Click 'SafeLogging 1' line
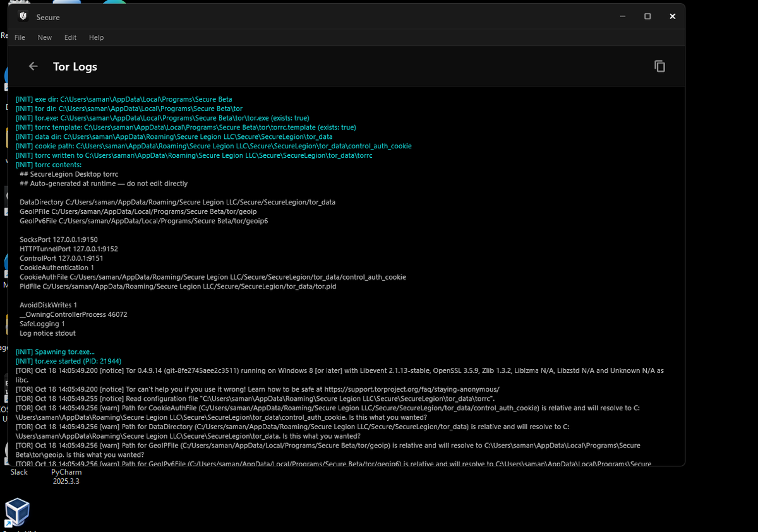The image size is (758, 532). [x=42, y=324]
